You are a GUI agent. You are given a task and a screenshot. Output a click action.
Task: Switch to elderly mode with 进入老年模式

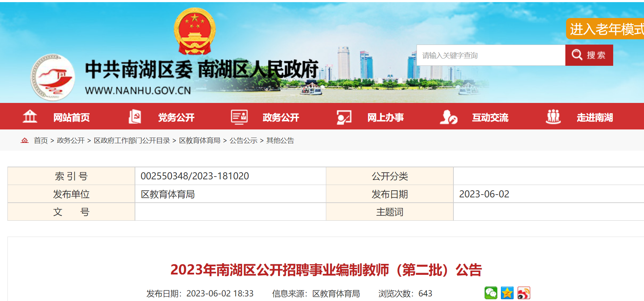(605, 29)
